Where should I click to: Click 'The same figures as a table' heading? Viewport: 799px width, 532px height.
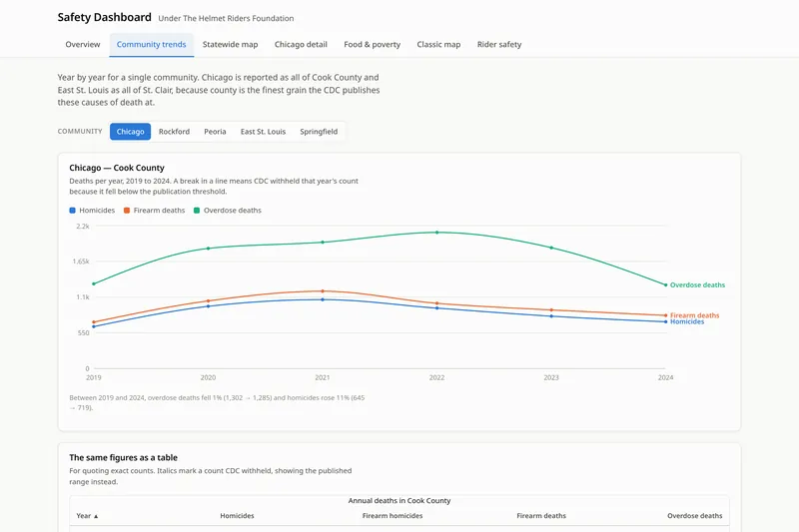click(x=123, y=458)
